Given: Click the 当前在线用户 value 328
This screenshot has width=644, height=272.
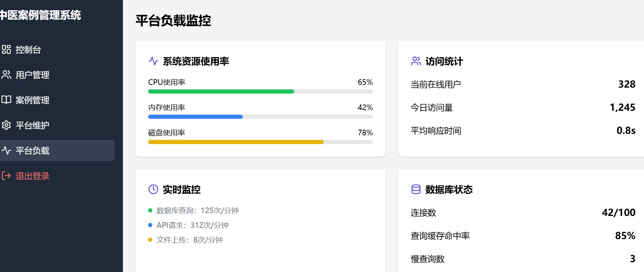Looking at the screenshot, I should pos(626,84).
